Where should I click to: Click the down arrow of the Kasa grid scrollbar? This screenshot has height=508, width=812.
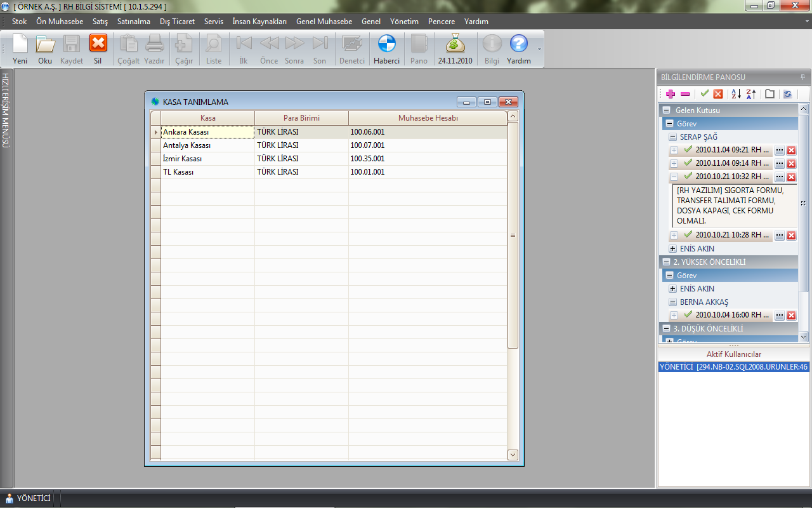(x=513, y=455)
